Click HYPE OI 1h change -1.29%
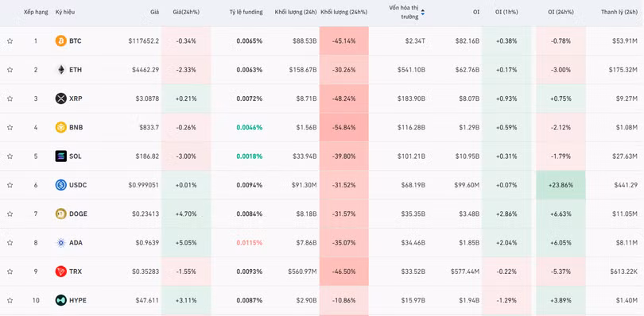This screenshot has height=316, width=644. (x=506, y=300)
